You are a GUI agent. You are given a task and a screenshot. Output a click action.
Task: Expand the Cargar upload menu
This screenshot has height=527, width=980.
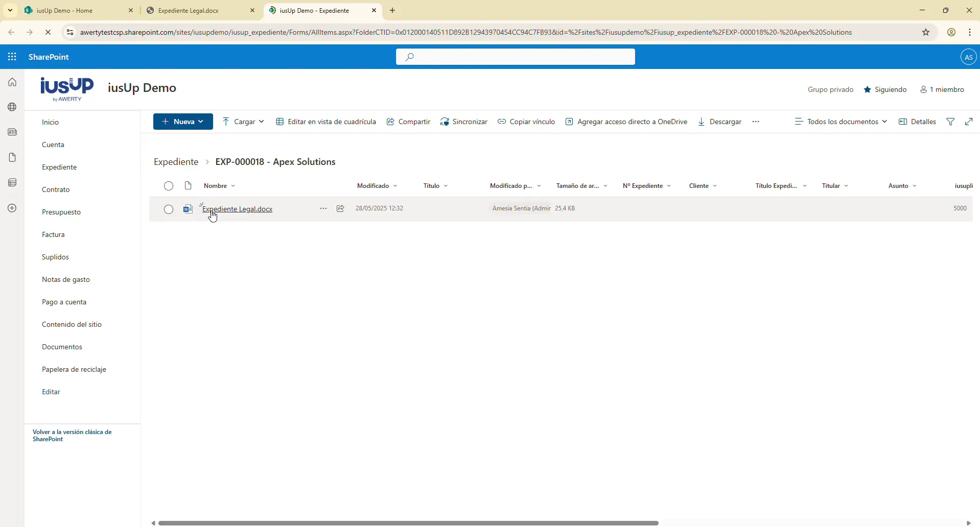(244, 122)
